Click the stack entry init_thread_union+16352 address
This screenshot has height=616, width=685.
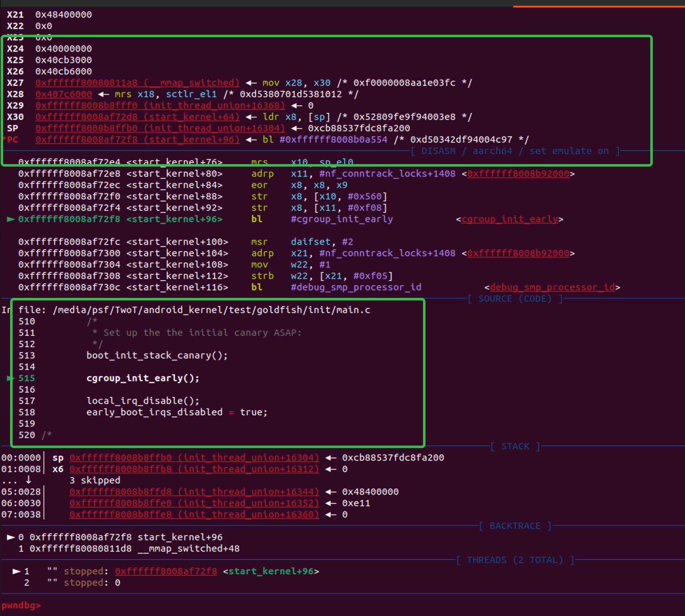tap(194, 503)
